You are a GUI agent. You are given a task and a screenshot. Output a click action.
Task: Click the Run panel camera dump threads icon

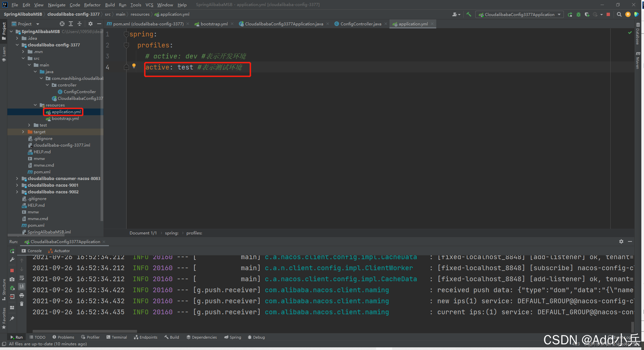[x=12, y=279]
